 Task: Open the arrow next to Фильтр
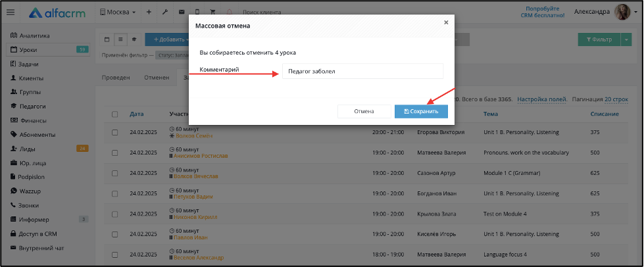pos(627,39)
